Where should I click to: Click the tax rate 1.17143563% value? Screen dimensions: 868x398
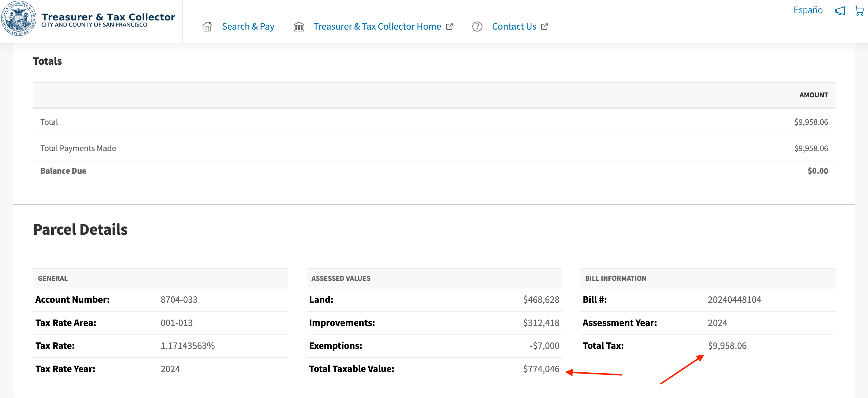click(x=187, y=346)
